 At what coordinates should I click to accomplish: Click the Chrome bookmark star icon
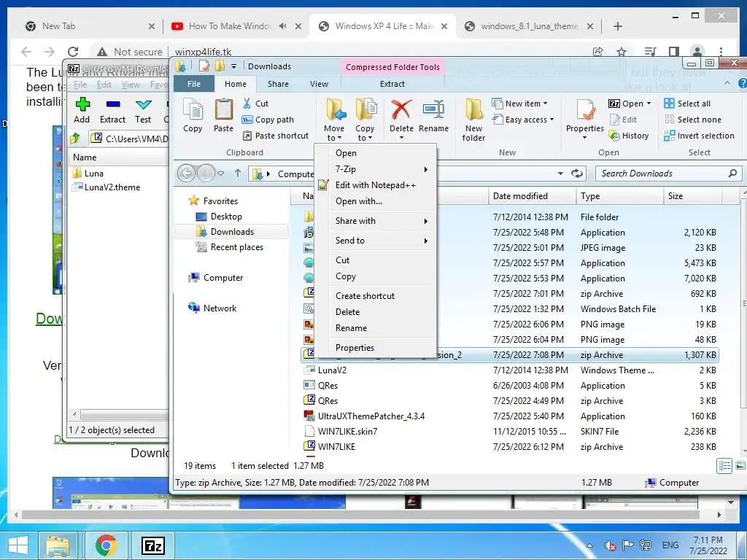[622, 52]
